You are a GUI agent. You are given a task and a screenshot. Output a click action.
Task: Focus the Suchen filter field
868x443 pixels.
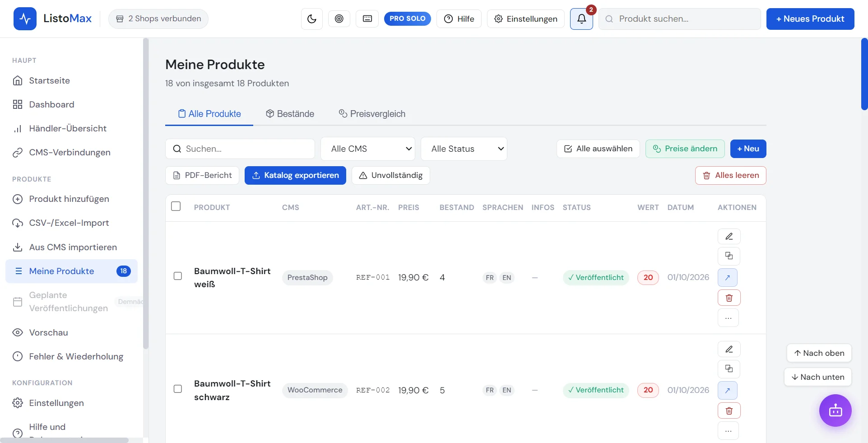[x=240, y=149]
